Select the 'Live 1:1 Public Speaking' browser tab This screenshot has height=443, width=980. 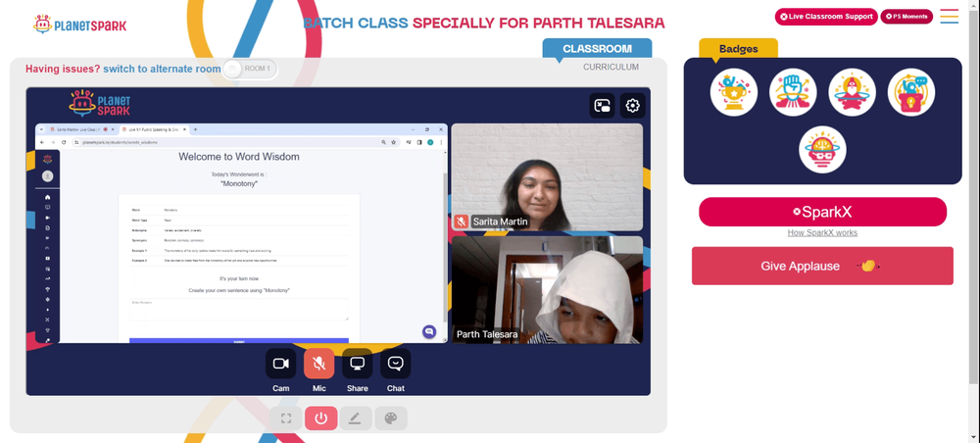[x=153, y=129]
